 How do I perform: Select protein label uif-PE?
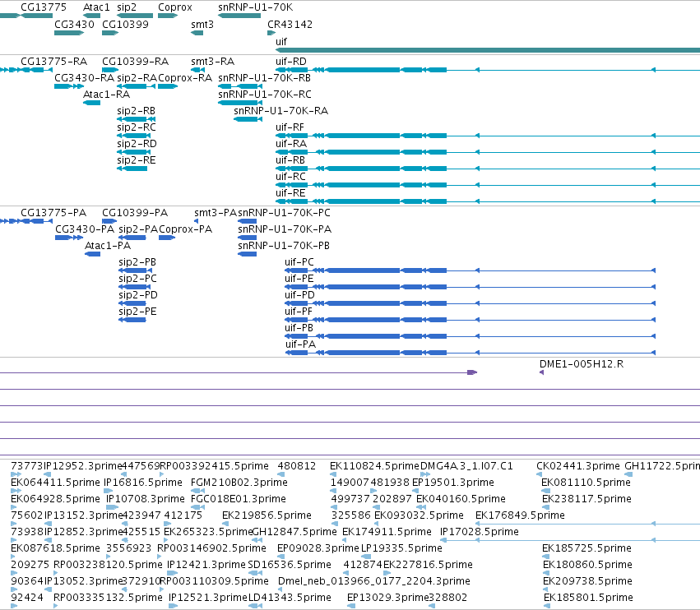[x=299, y=279]
